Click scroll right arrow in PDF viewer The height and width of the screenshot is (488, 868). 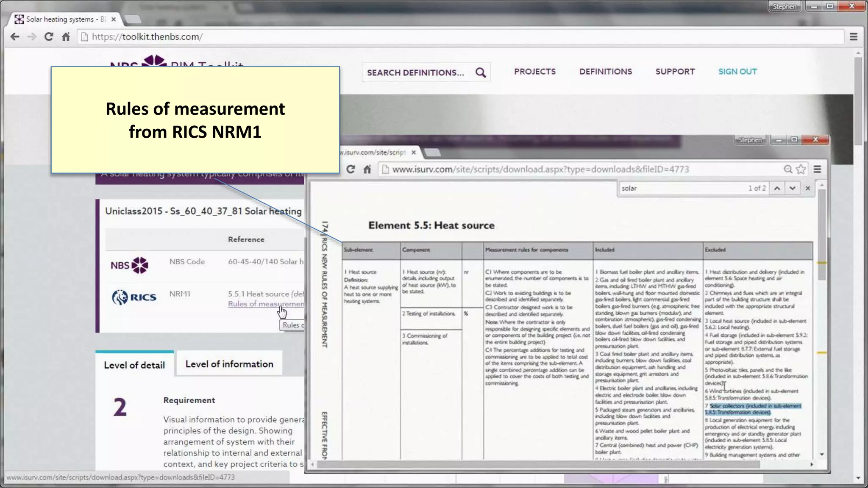click(x=812, y=464)
